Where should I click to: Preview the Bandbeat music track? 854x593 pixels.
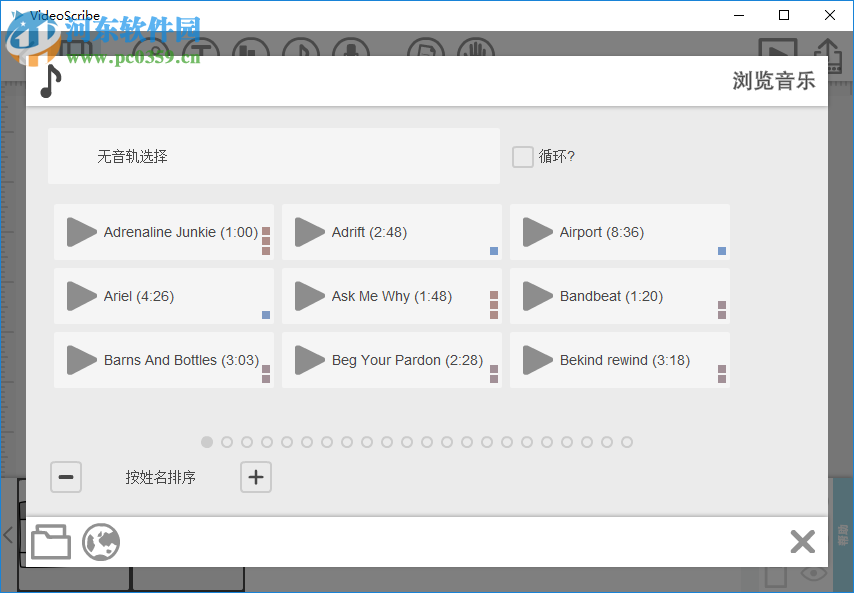(537, 296)
